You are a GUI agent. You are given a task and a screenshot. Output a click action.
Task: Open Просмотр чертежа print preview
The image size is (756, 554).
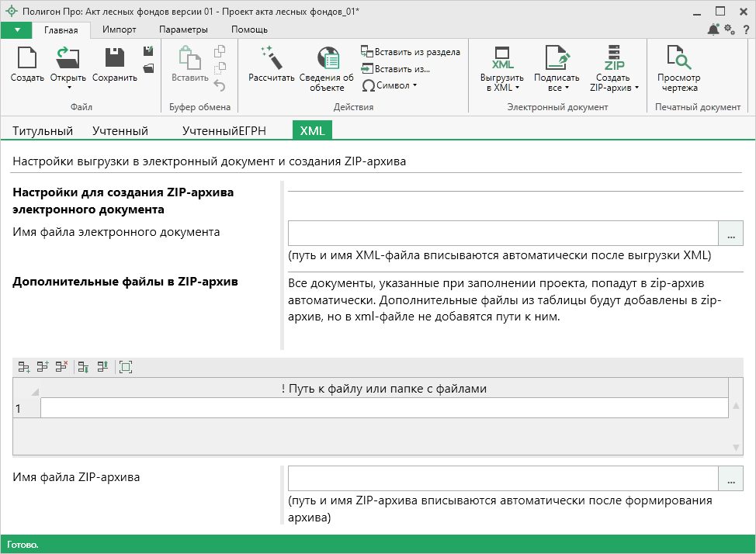[678, 59]
